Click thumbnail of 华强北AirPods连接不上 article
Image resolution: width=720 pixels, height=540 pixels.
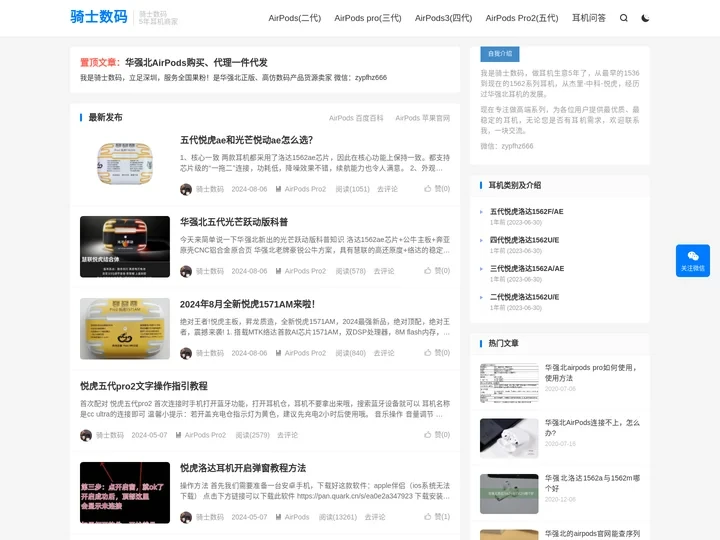(509, 438)
